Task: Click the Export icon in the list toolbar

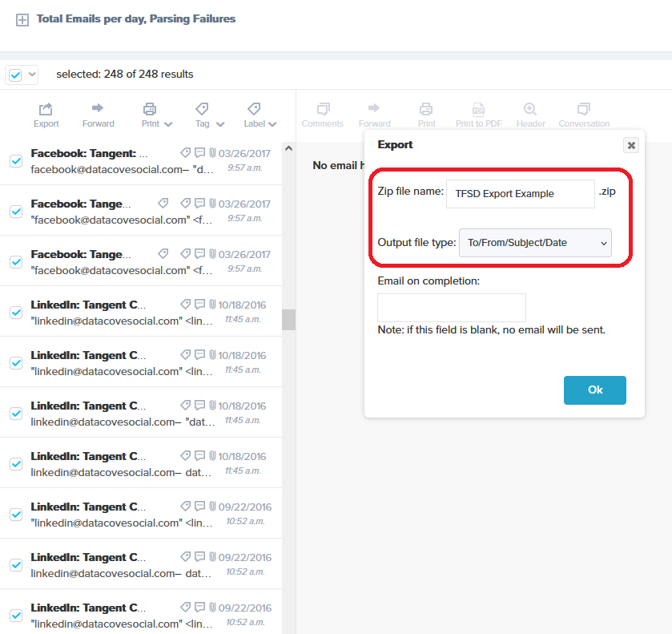Action: [x=46, y=110]
